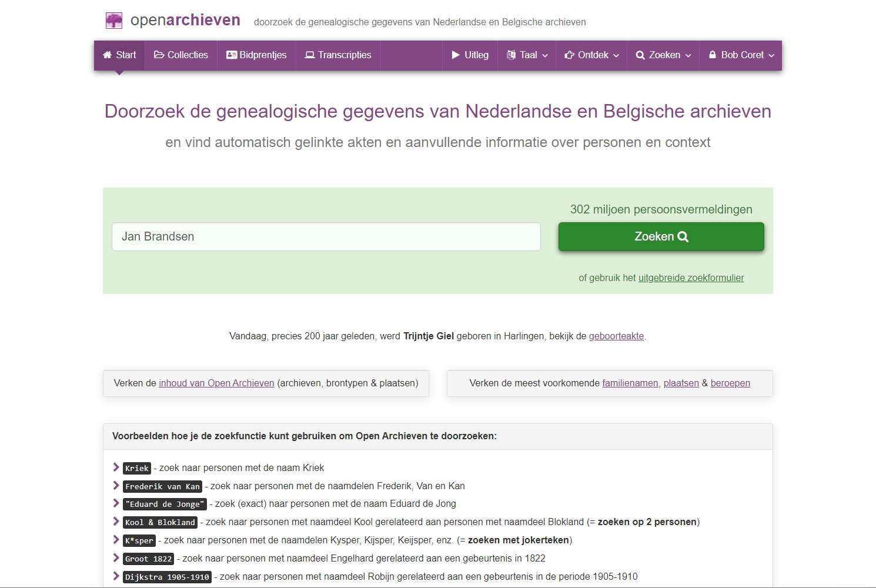Click the K*sper wildcard example tag
The image size is (876, 588).
pos(139,540)
